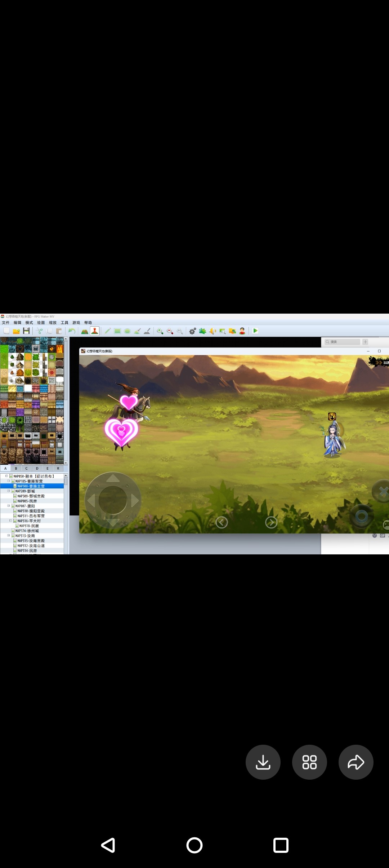Image resolution: width=389 pixels, height=868 pixels.
Task: Select the Pencil drawing tool
Action: pos(108,331)
